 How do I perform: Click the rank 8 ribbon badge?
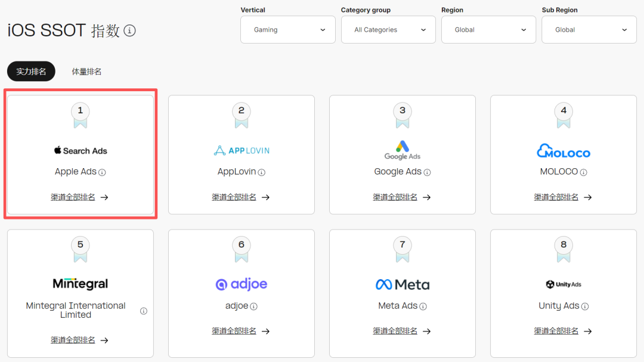coord(563,249)
